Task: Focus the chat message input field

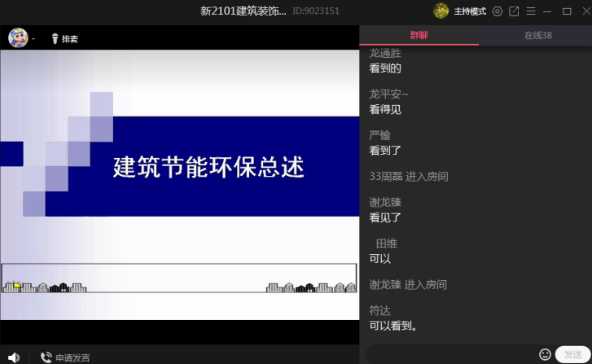Action: click(451, 354)
